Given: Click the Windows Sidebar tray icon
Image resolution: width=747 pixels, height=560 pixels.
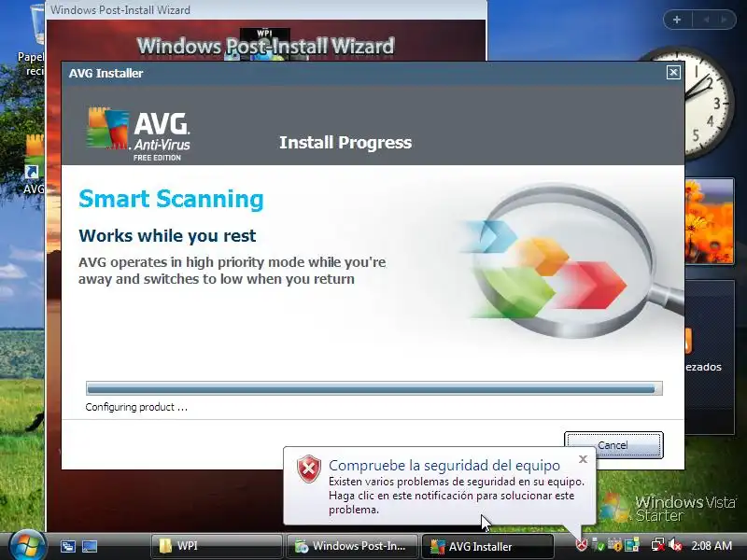Looking at the screenshot, I should pos(632,545).
